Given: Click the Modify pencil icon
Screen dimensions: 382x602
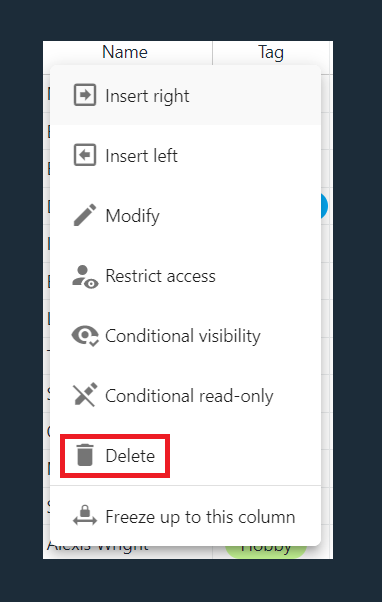Looking at the screenshot, I should click(85, 215).
